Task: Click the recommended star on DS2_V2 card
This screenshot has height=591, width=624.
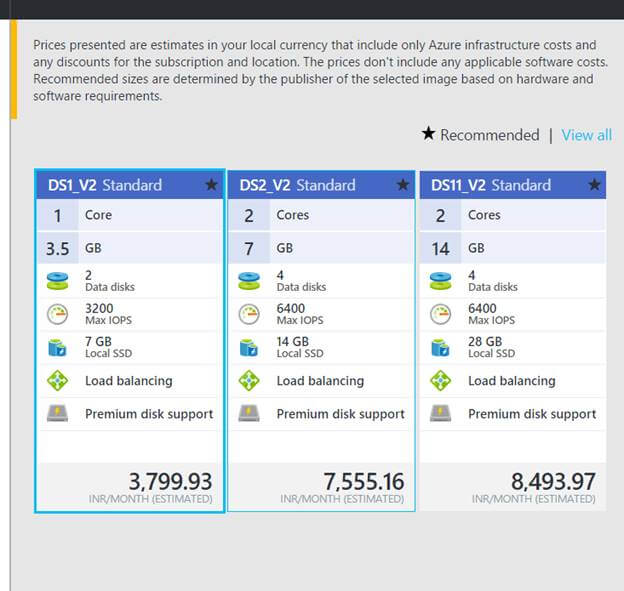Action: pos(403,185)
